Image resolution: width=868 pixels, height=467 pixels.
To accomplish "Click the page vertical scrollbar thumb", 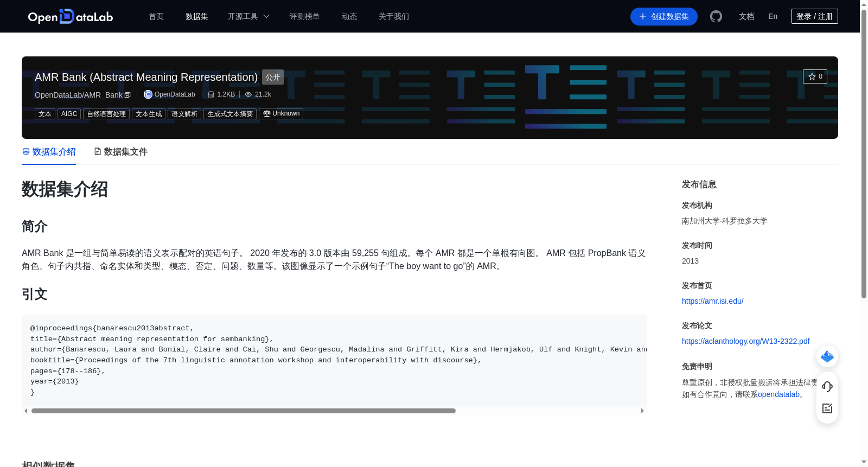I will point(864,154).
